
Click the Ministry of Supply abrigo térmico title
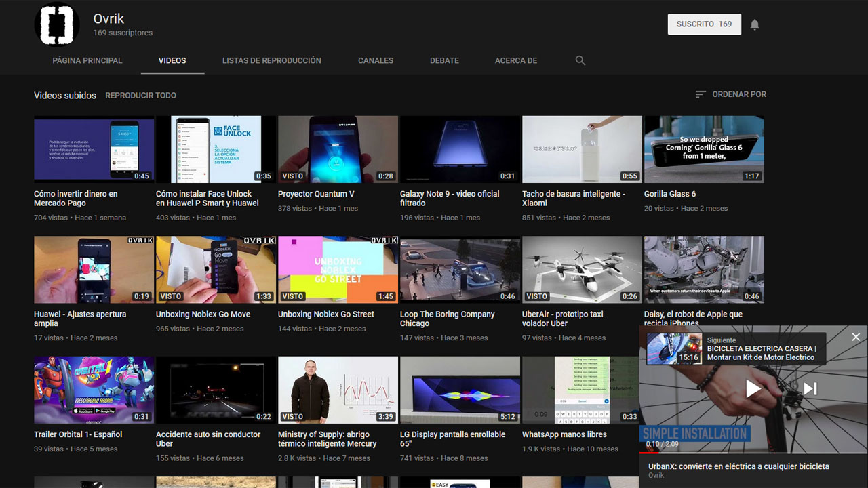[x=327, y=439]
